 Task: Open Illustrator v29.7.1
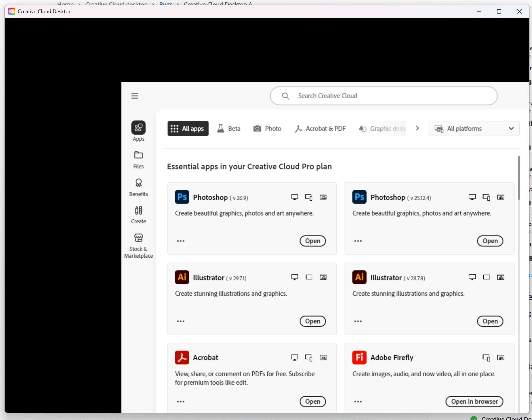[x=312, y=321]
